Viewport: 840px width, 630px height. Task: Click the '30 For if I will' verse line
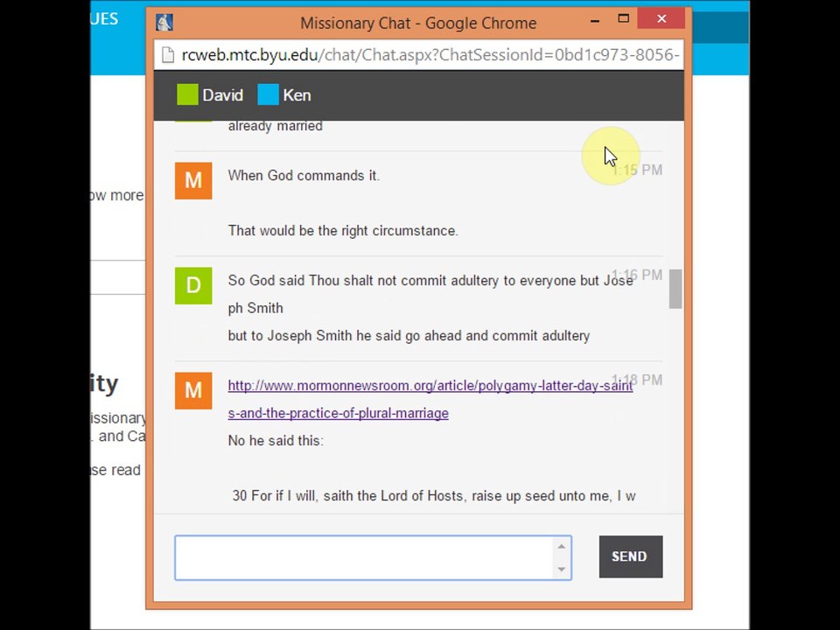(x=434, y=496)
